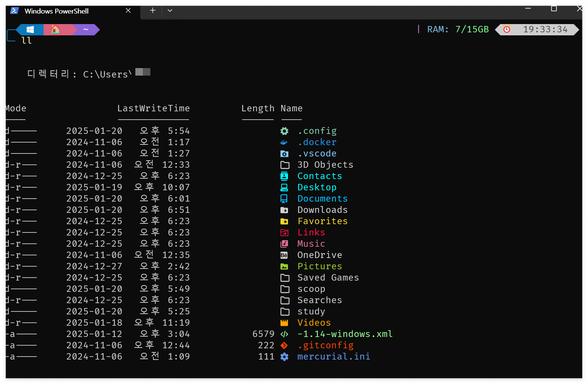
Task: Click the Windows logo prompt segment
Action: click(x=30, y=29)
